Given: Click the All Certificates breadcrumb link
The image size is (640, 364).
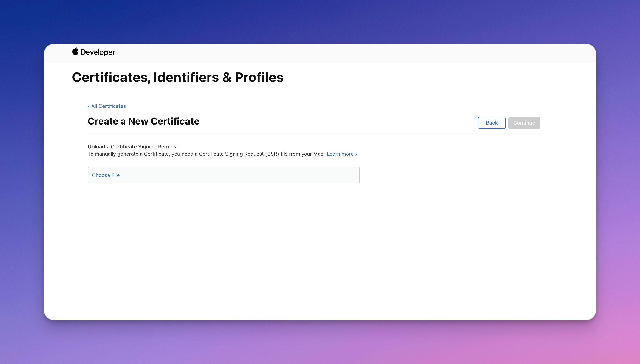Looking at the screenshot, I should [x=108, y=106].
